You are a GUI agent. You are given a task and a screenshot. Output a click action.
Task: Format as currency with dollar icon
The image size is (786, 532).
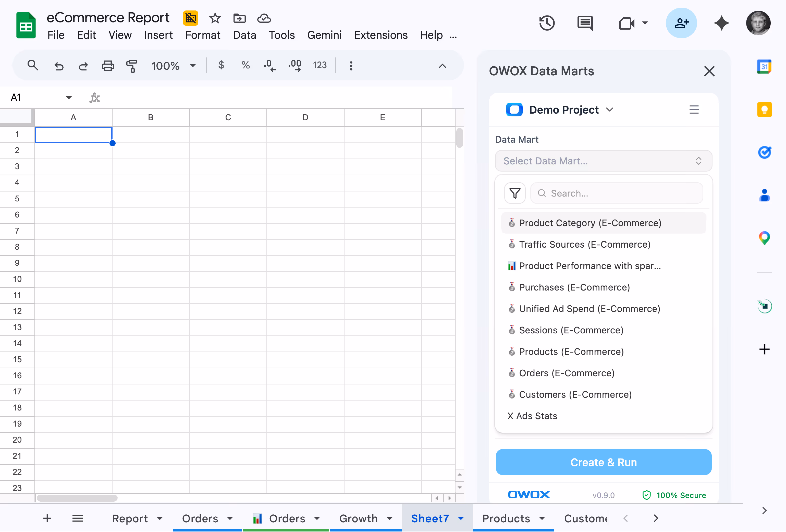click(221, 65)
